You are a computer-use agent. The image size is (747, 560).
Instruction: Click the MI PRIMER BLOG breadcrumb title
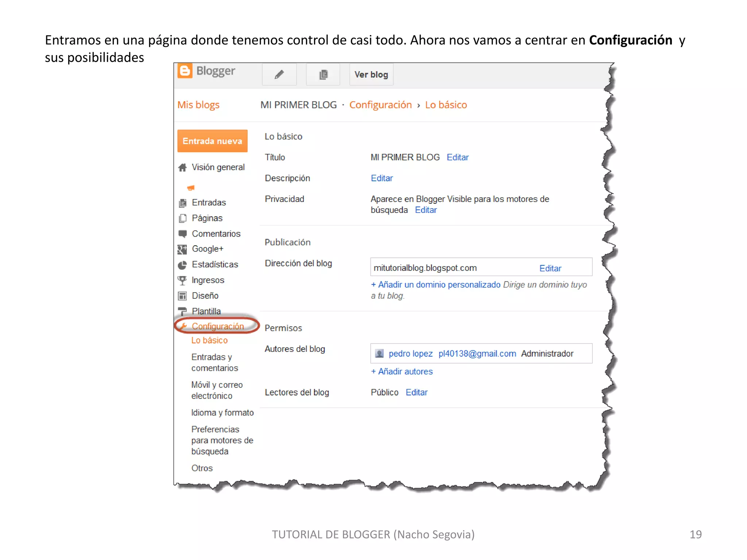tap(298, 105)
